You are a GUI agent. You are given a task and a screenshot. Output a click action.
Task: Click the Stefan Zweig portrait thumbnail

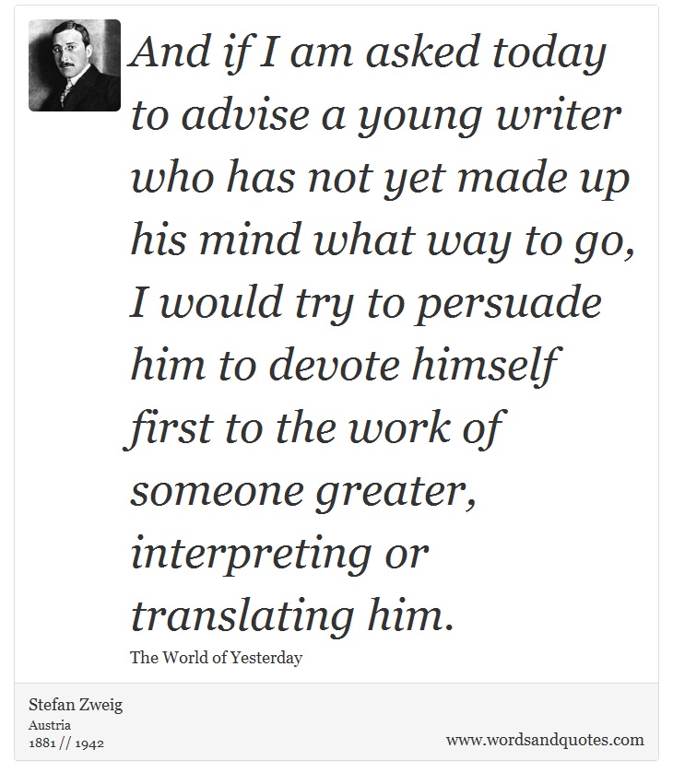[75, 65]
